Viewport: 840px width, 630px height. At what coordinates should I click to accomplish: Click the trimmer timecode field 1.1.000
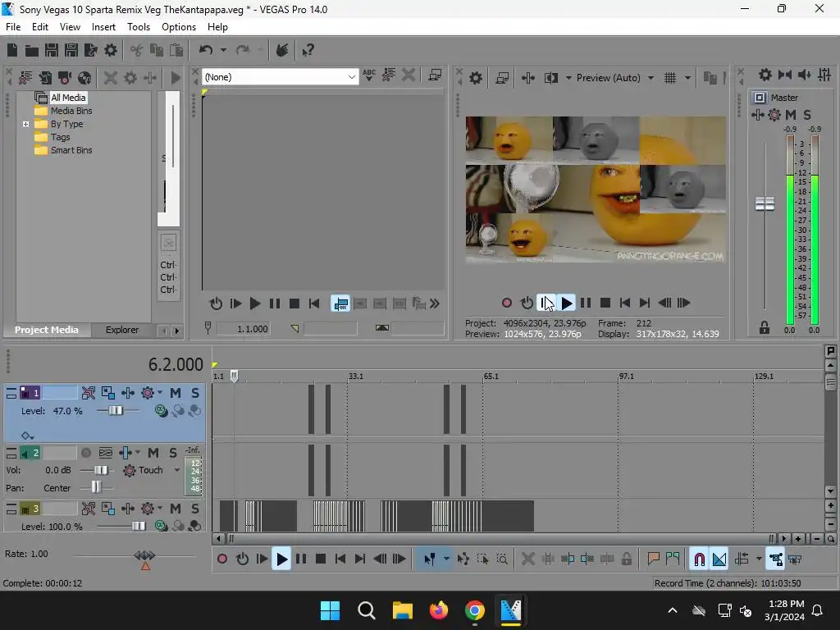pyautogui.click(x=243, y=329)
